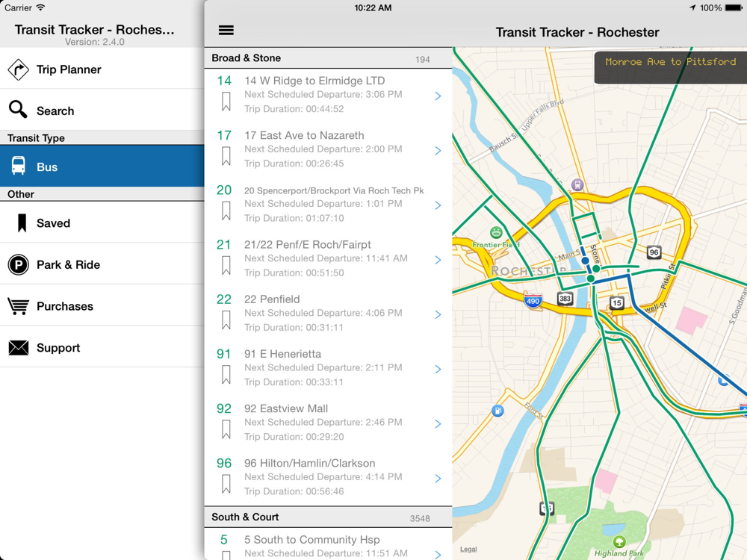The height and width of the screenshot is (560, 747).
Task: Tap the Park & Ride P icon
Action: coord(18,264)
